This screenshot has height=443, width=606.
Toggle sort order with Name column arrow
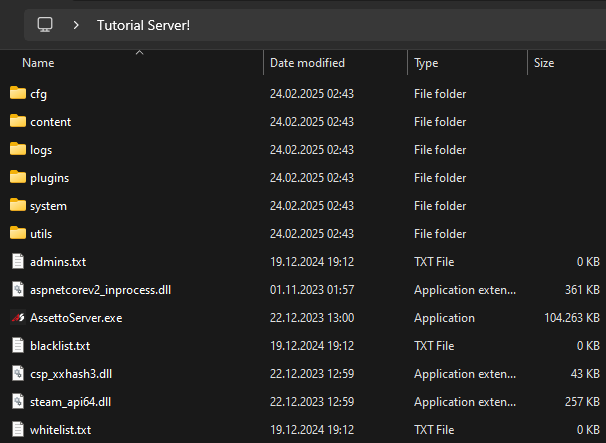pos(139,51)
